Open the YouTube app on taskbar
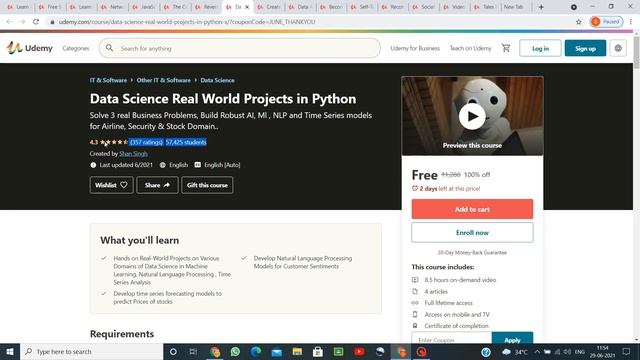 [359, 351]
